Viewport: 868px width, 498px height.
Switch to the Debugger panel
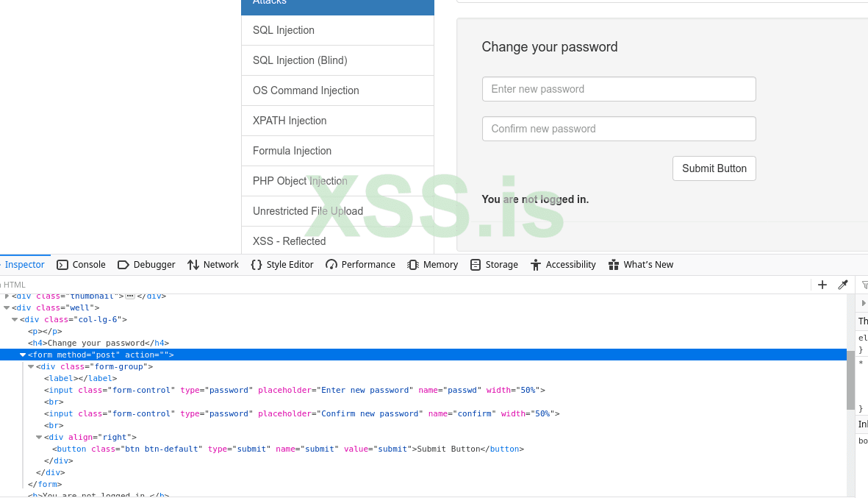[x=146, y=265]
